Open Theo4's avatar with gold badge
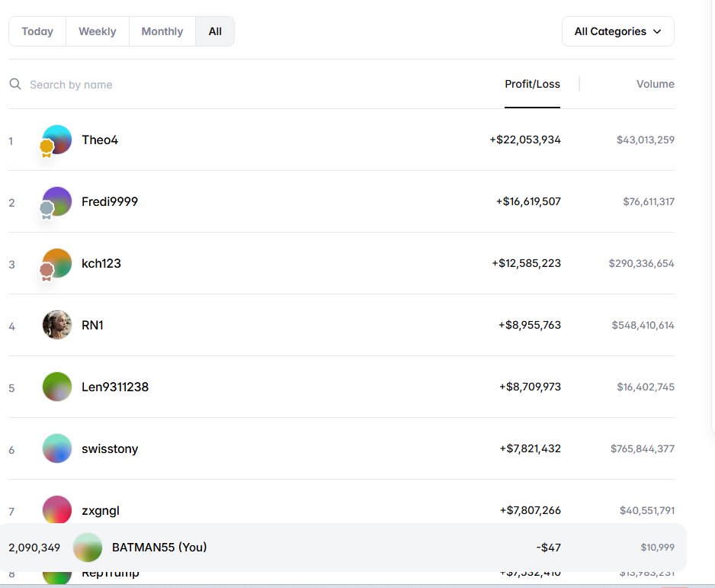 click(x=57, y=140)
